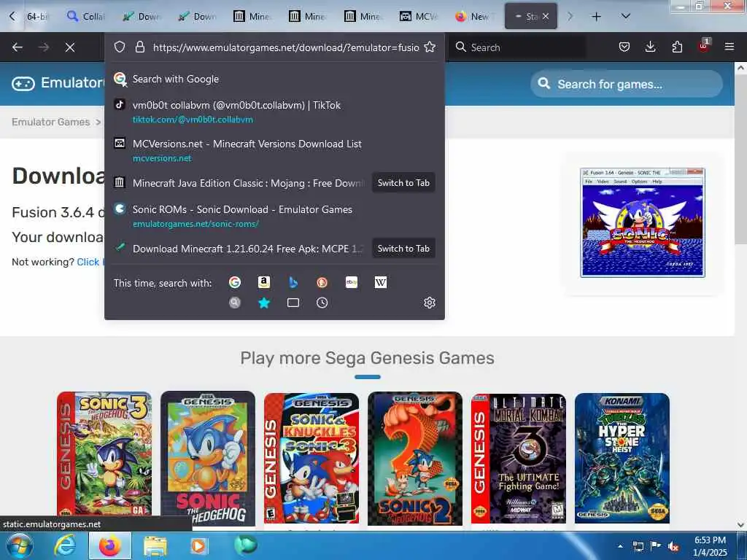Open the Sonic The Hedgehog game cover
Image resolution: width=747 pixels, height=560 pixels.
[208, 458]
